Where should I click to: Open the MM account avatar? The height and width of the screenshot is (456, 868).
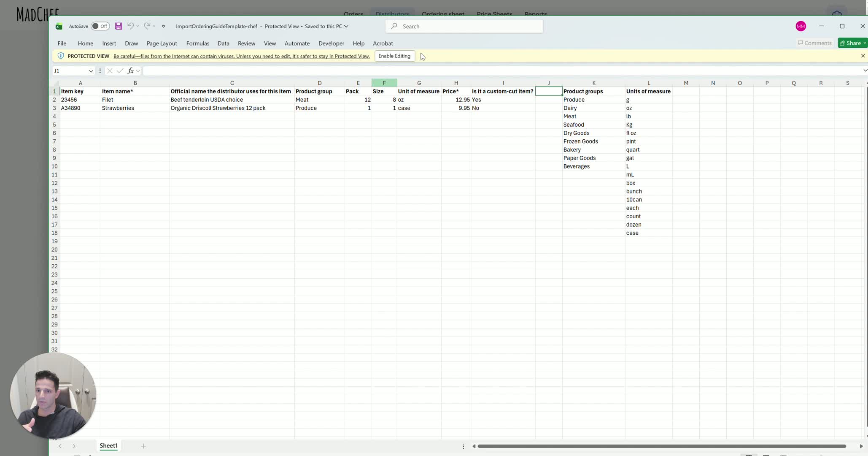tap(801, 26)
